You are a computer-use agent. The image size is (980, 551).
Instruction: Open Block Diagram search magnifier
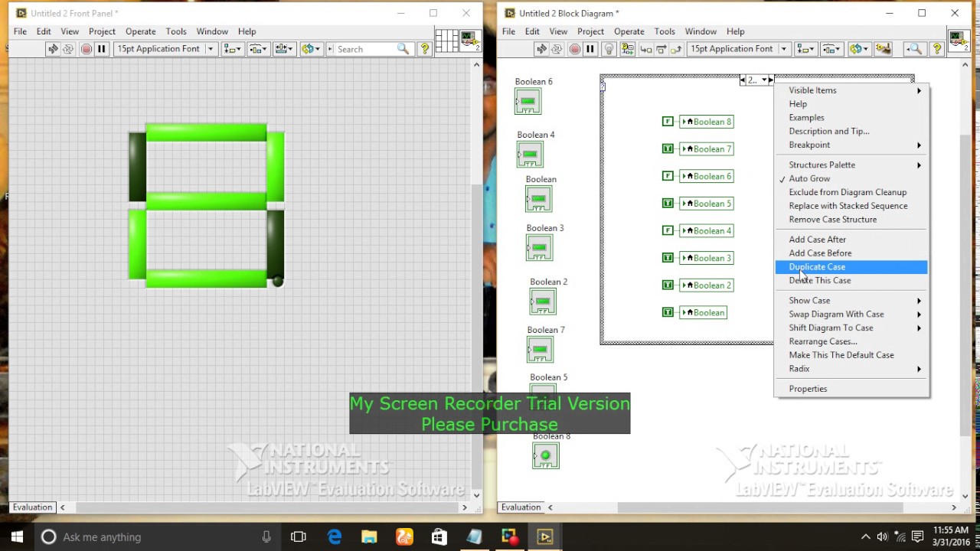(914, 49)
